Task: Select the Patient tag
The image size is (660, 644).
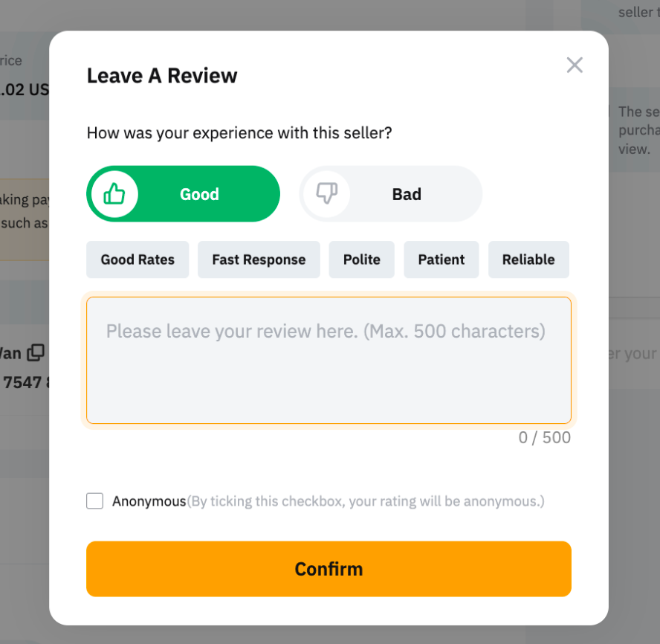Action: (441, 260)
